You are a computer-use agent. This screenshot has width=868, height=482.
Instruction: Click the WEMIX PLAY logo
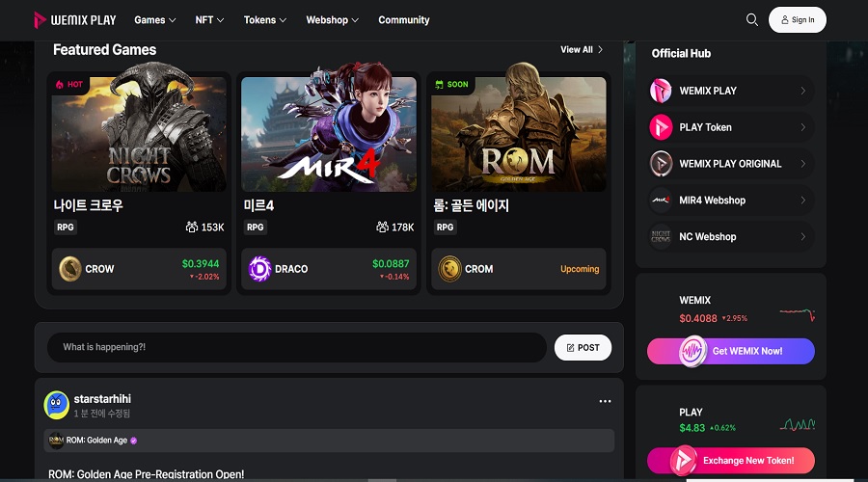pos(75,20)
